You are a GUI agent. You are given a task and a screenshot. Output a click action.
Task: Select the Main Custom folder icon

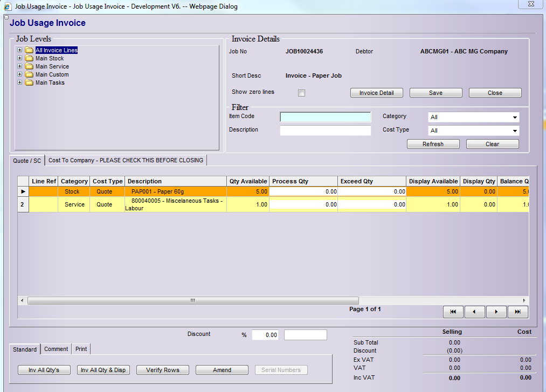(x=29, y=74)
